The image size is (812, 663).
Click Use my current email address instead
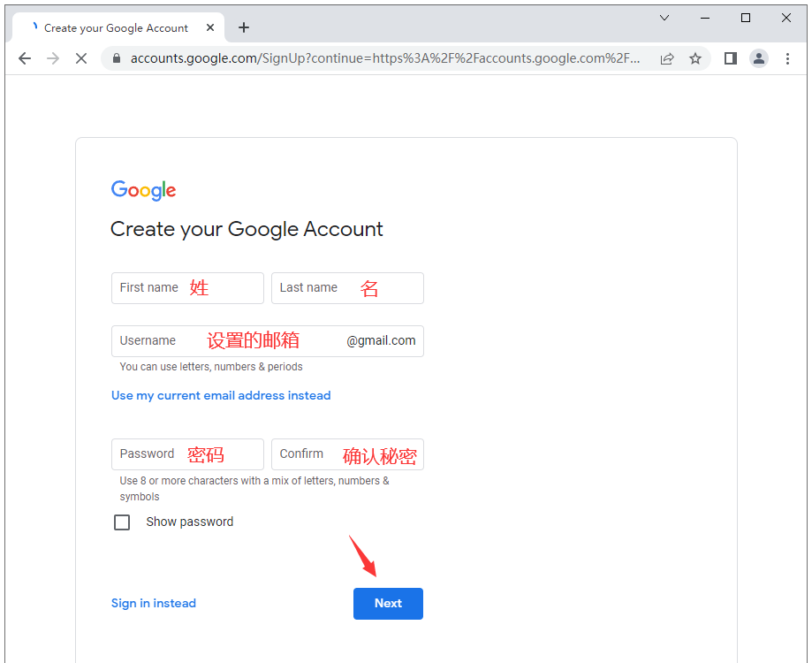pos(221,396)
